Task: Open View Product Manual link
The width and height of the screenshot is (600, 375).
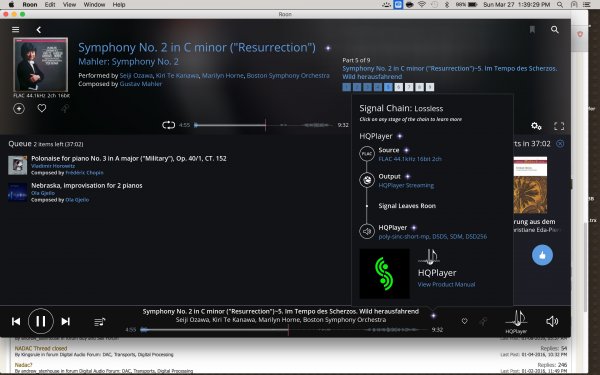Action: coord(446,284)
